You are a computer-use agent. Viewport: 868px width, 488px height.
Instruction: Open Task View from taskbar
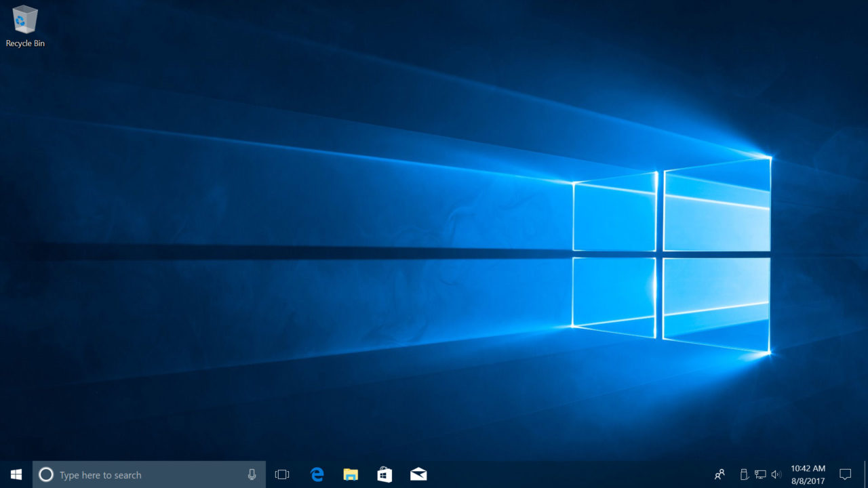tap(282, 474)
